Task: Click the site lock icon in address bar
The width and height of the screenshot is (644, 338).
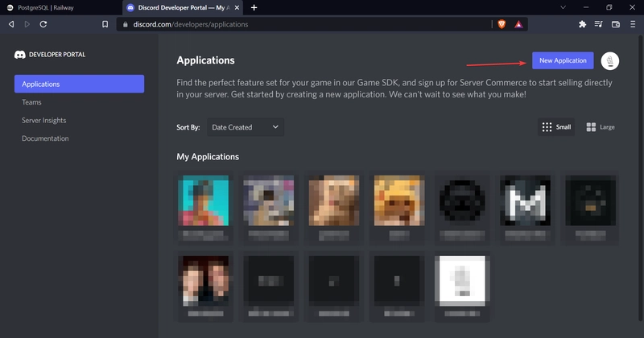Action: tap(126, 24)
